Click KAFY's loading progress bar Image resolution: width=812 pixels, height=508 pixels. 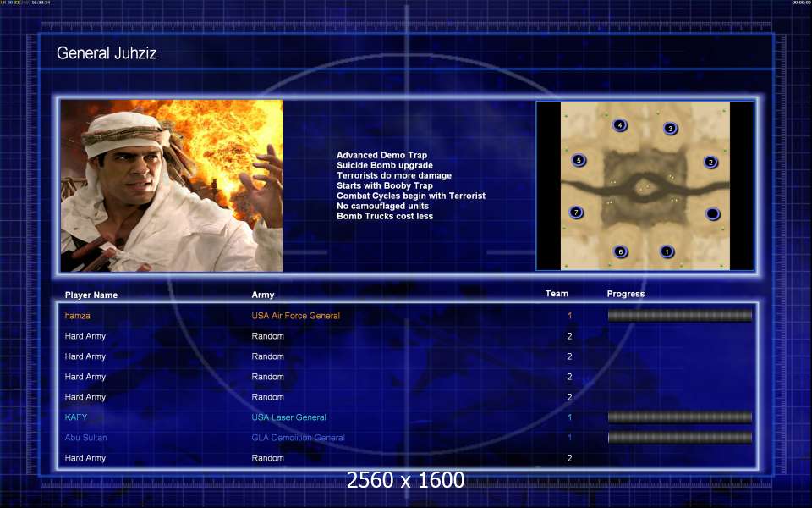coord(680,417)
